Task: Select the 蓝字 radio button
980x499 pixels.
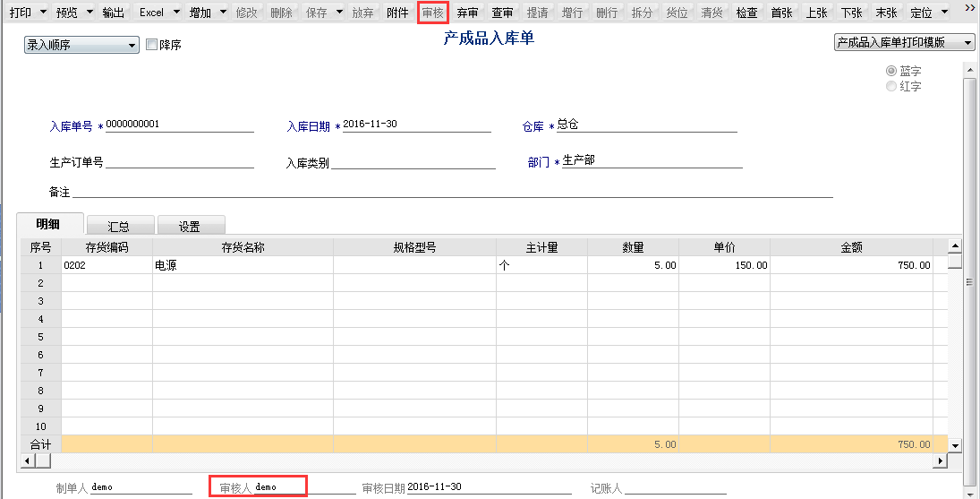Action: pos(891,71)
